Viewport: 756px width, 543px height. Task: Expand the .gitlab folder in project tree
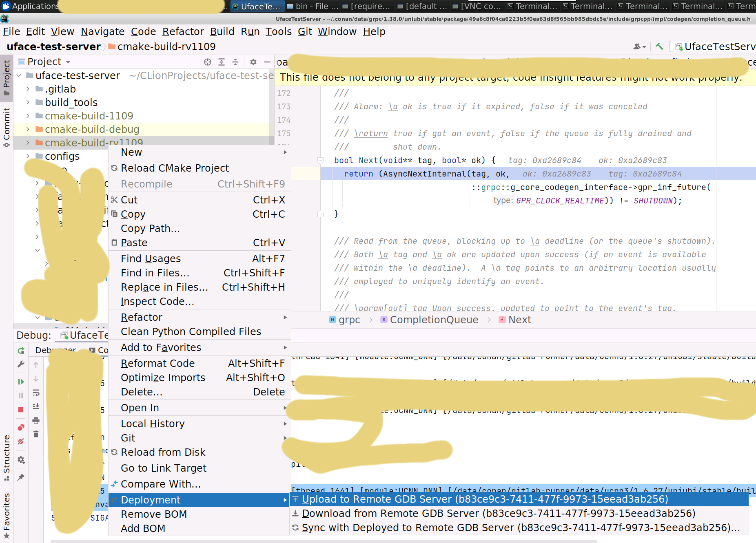pyautogui.click(x=27, y=89)
